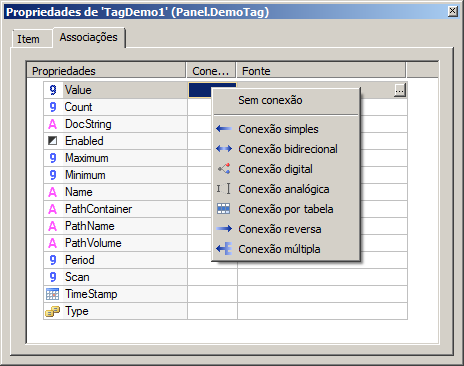Image resolution: width=464 pixels, height=366 pixels.
Task: Select the Type property row
Action: pos(115,311)
